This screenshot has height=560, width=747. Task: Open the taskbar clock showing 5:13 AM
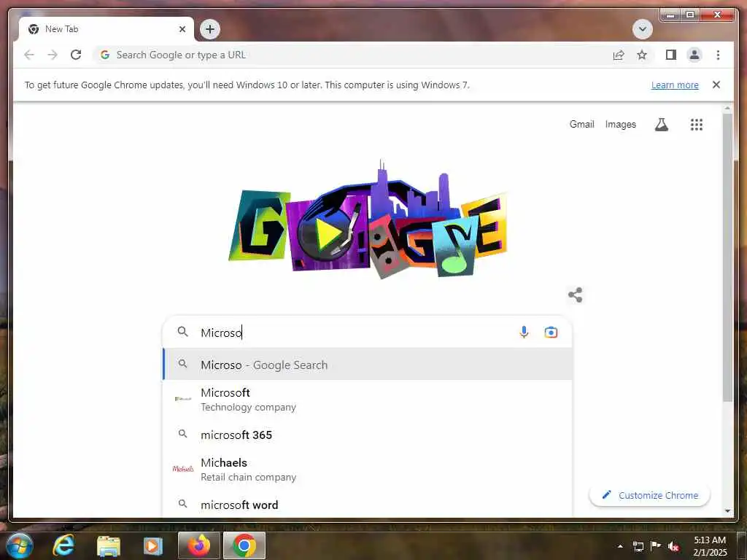(x=710, y=545)
